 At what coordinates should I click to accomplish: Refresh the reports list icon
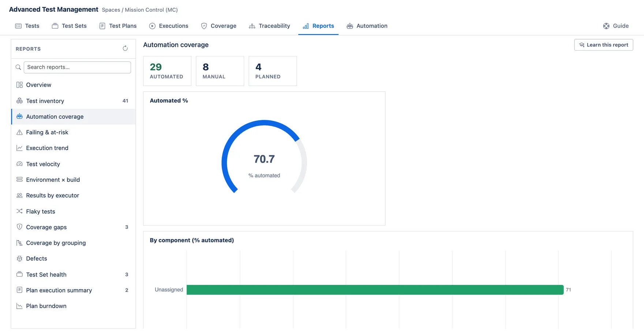coord(125,48)
